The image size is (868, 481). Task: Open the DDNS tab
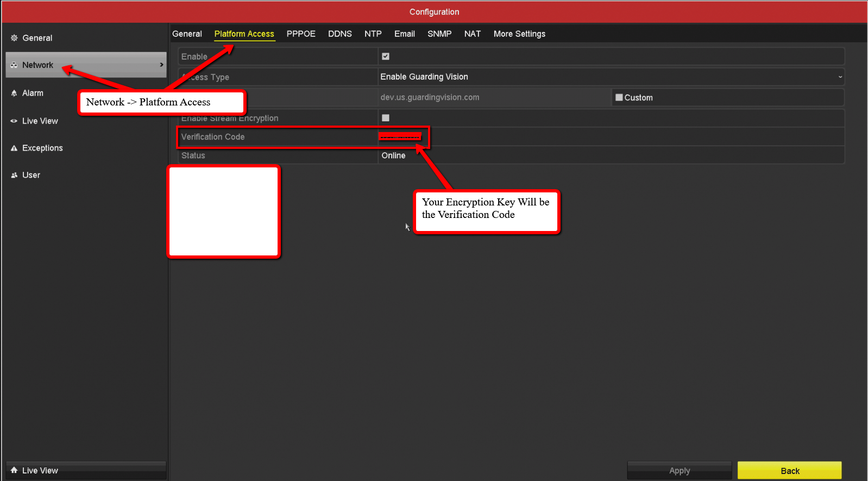pyautogui.click(x=340, y=34)
